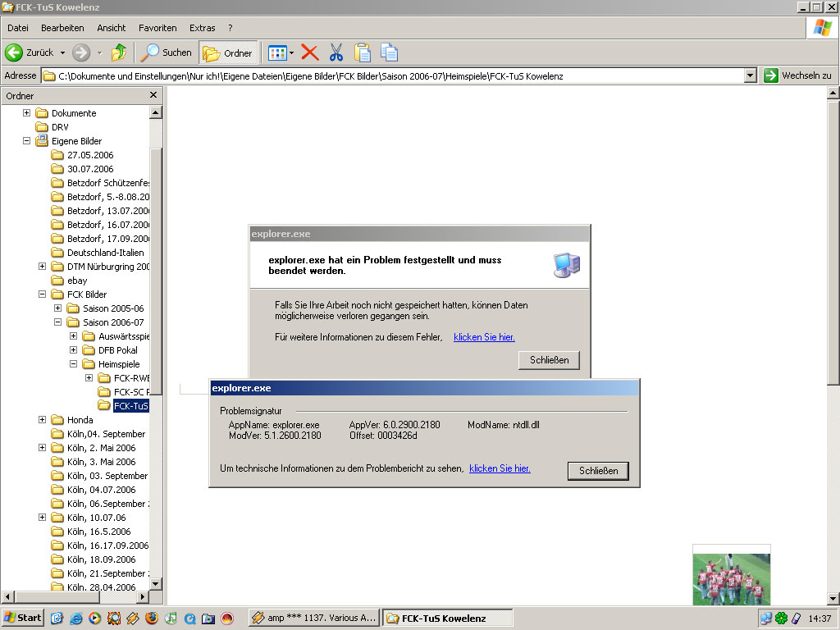Open the Ansicht menu
This screenshot has width=840, height=630.
pyautogui.click(x=111, y=28)
